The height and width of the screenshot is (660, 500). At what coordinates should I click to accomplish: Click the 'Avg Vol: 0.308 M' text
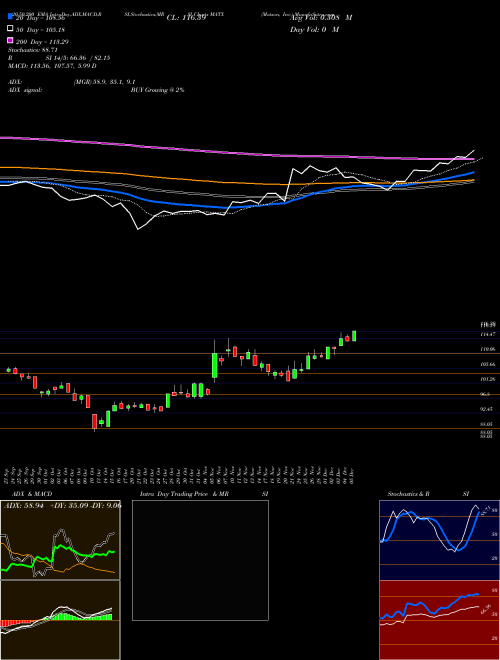tap(321, 18)
